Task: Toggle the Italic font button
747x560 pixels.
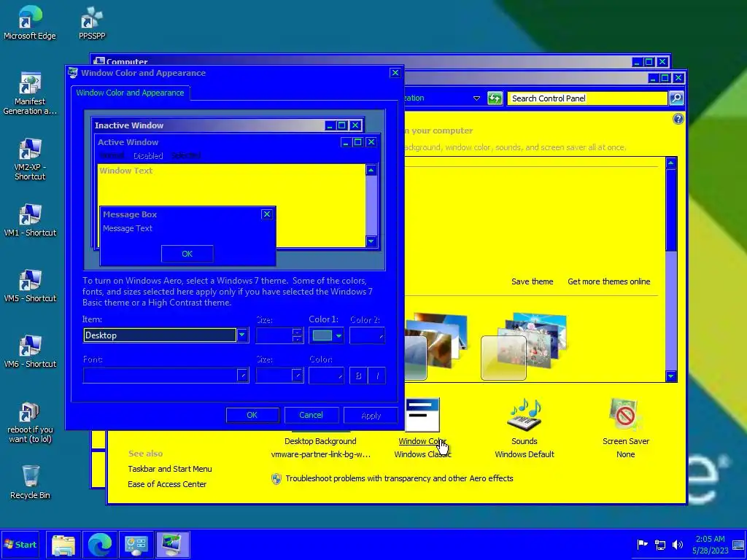Action: (x=377, y=376)
